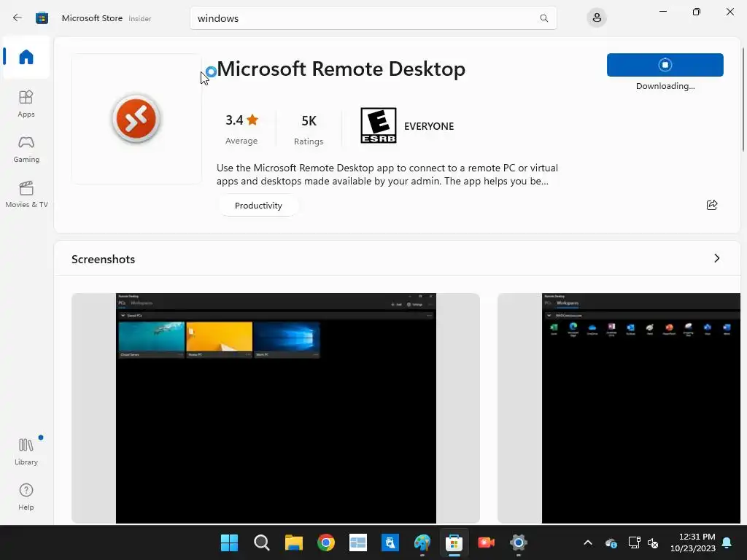This screenshot has width=747, height=560.
Task: Open the Gaming section
Action: [26, 149]
